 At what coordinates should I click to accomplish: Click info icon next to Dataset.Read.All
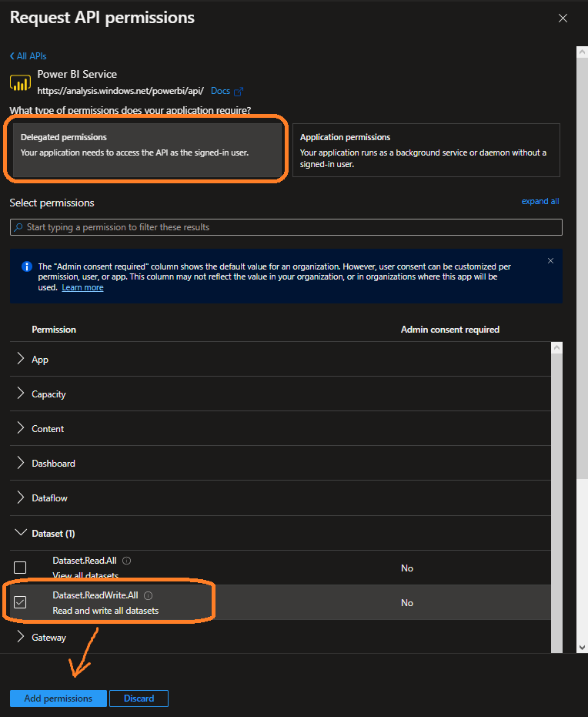(x=127, y=561)
